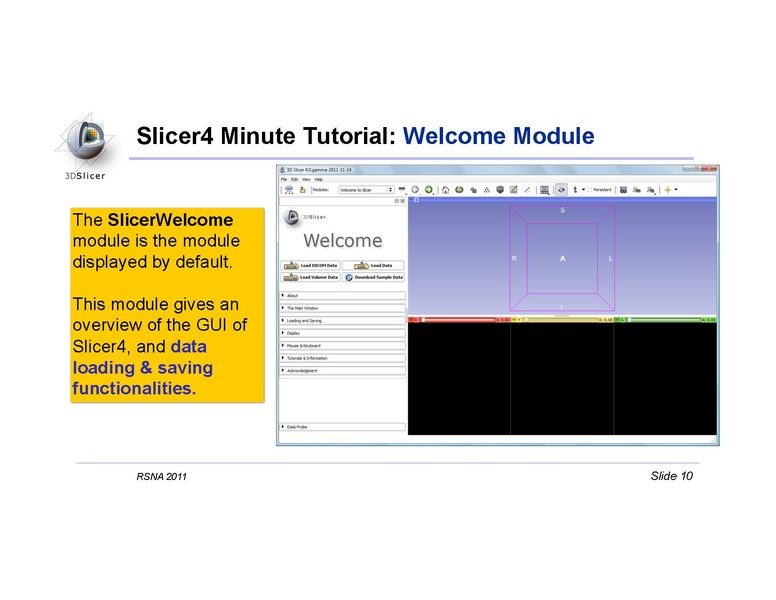776x600 pixels.
Task: Click the scene views icon after the capture icon
Action: pos(637,190)
